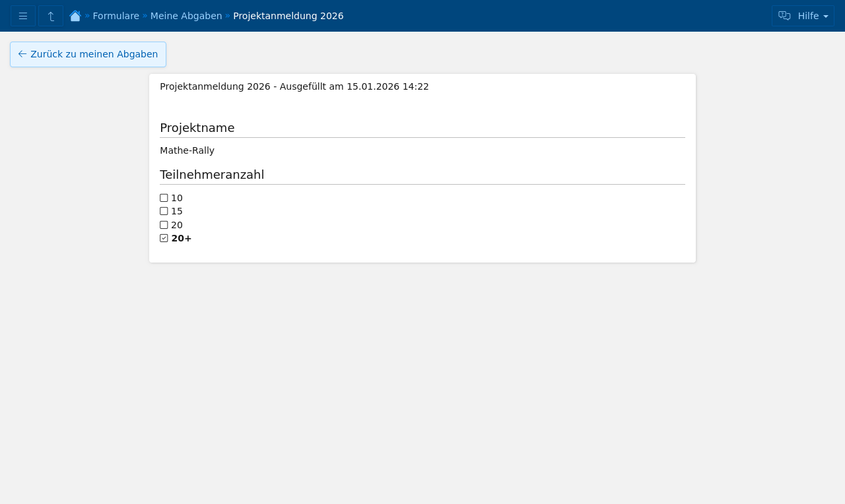Navigate to Meine Abgaben breadcrumb
845x504 pixels.
pyautogui.click(x=186, y=16)
